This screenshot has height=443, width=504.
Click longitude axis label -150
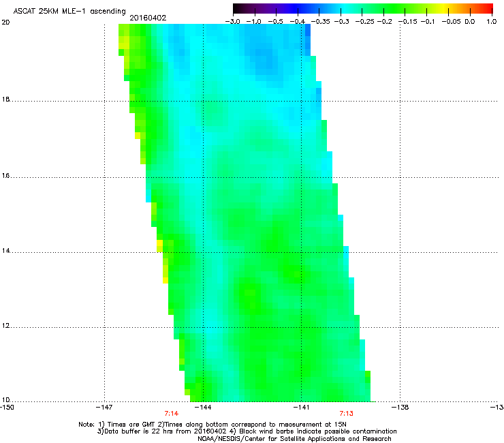pyautogui.click(x=7, y=408)
